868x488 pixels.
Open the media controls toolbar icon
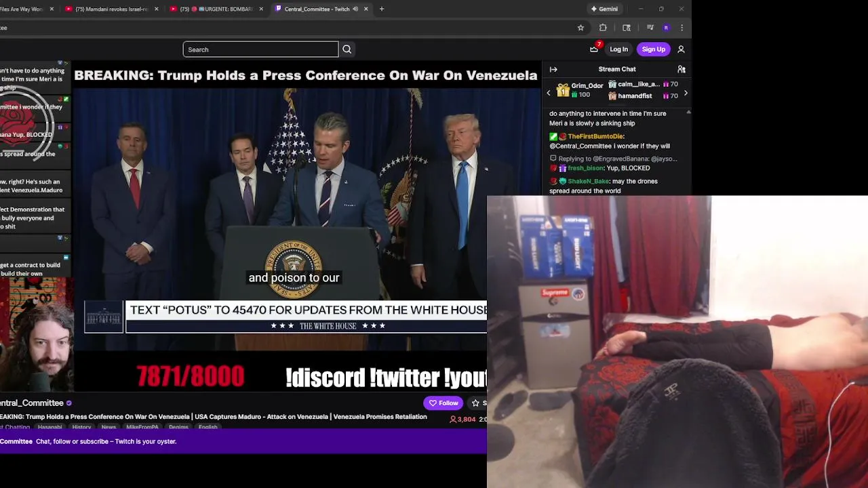[x=650, y=28]
